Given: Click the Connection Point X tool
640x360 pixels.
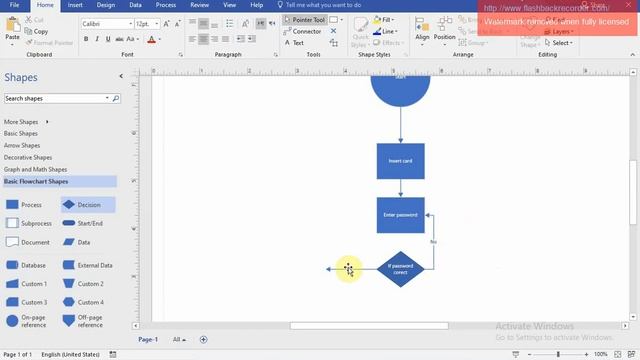Looking at the screenshot, I should tap(333, 31).
